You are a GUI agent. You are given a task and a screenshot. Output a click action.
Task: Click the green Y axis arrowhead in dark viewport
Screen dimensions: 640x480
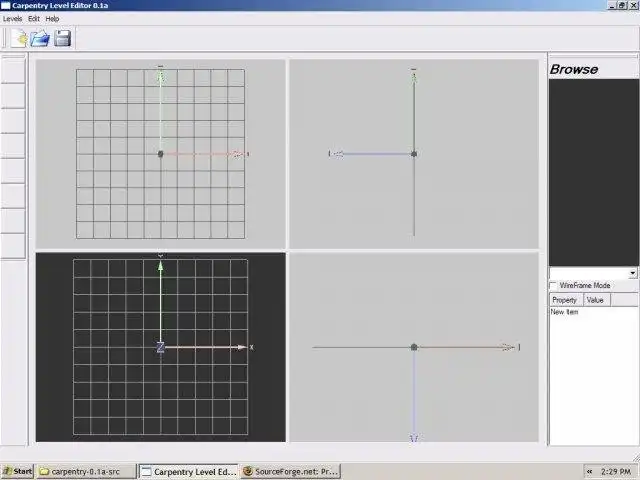pos(160,266)
